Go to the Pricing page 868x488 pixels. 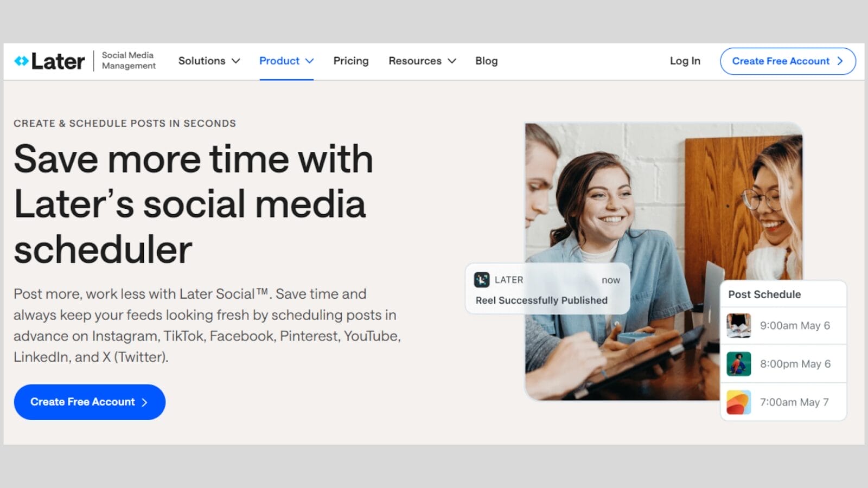(x=351, y=61)
